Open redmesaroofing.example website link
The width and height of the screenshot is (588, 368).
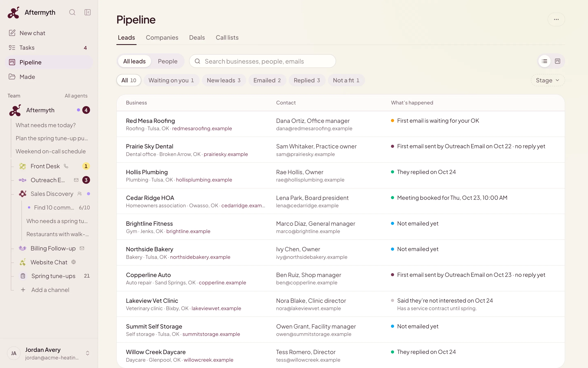click(202, 129)
